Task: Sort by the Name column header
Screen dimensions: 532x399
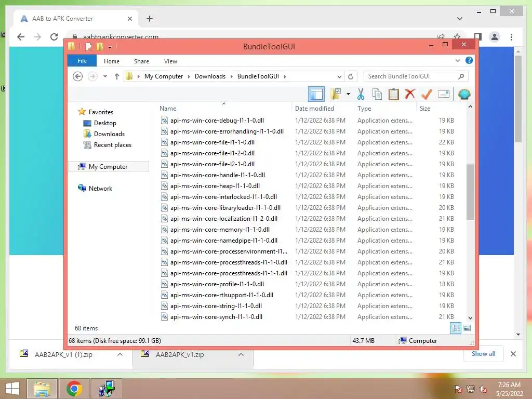Action: pos(168,109)
